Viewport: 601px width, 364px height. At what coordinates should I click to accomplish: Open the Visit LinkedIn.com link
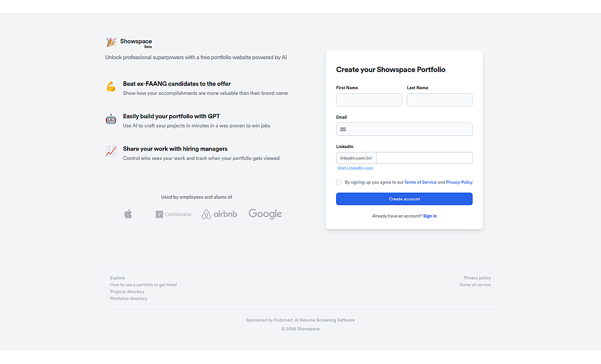coord(355,168)
